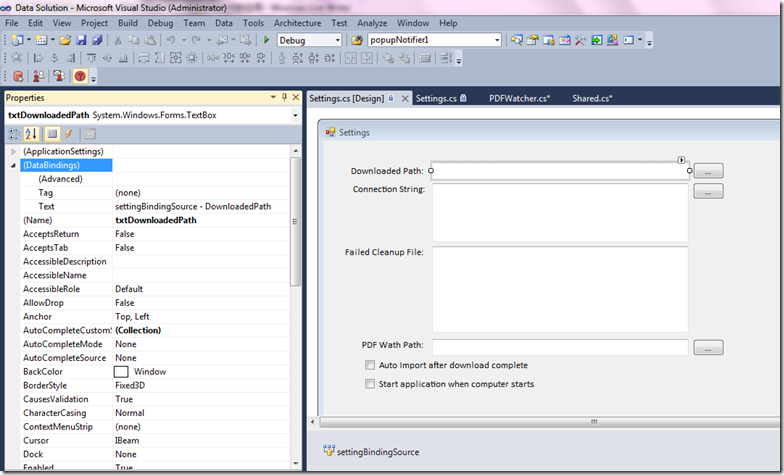784x475 pixels.
Task: Open the Properties Window toolbar icon
Action: tap(532, 40)
